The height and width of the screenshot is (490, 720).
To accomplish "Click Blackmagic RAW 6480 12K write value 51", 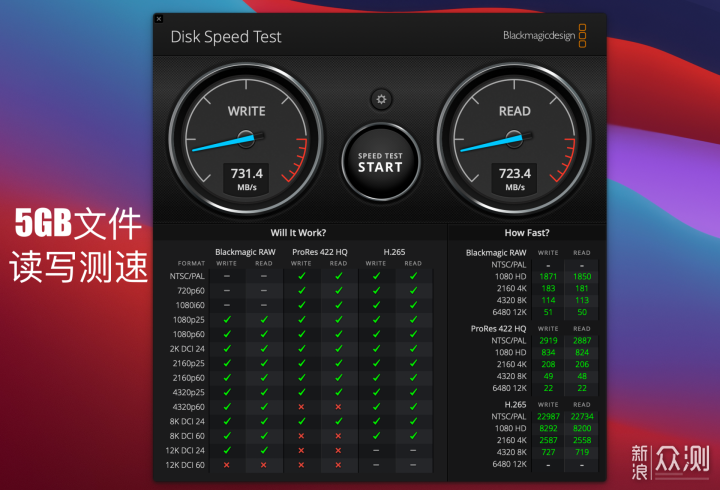I will coord(548,312).
